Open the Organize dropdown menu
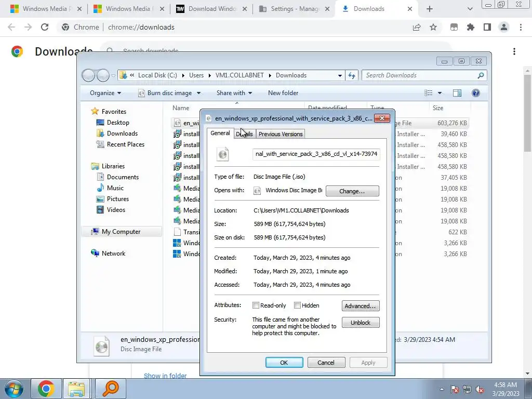 click(x=105, y=93)
